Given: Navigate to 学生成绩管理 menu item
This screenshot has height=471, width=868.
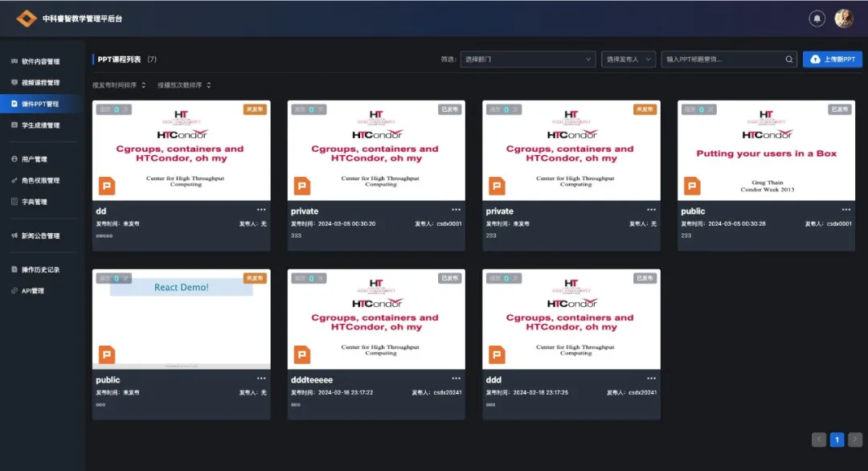Looking at the screenshot, I should pyautogui.click(x=40, y=125).
